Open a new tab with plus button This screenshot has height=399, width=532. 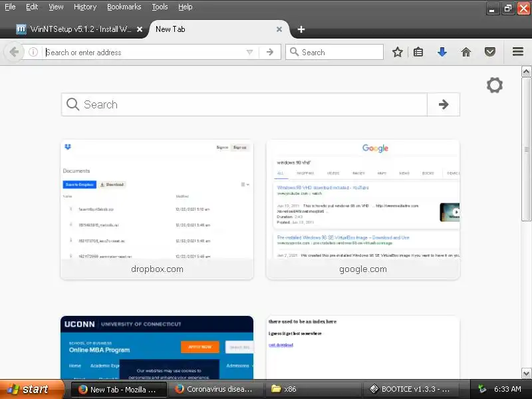pos(301,29)
